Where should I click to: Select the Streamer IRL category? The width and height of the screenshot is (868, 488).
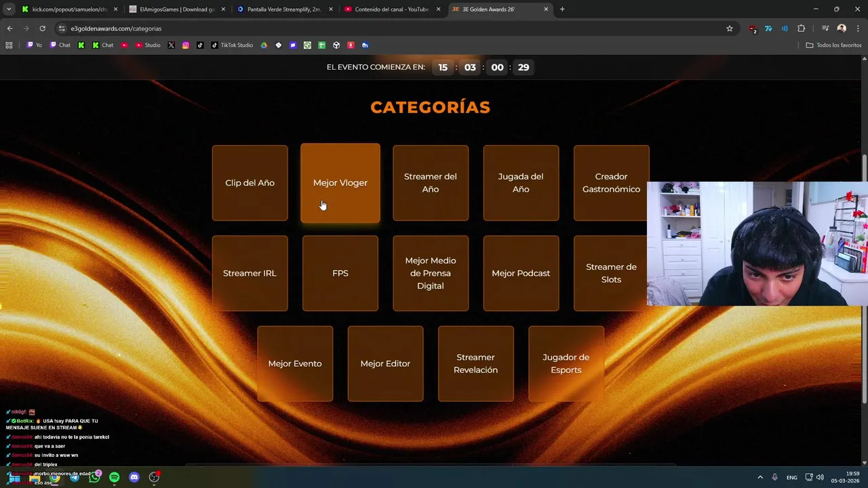[250, 273]
